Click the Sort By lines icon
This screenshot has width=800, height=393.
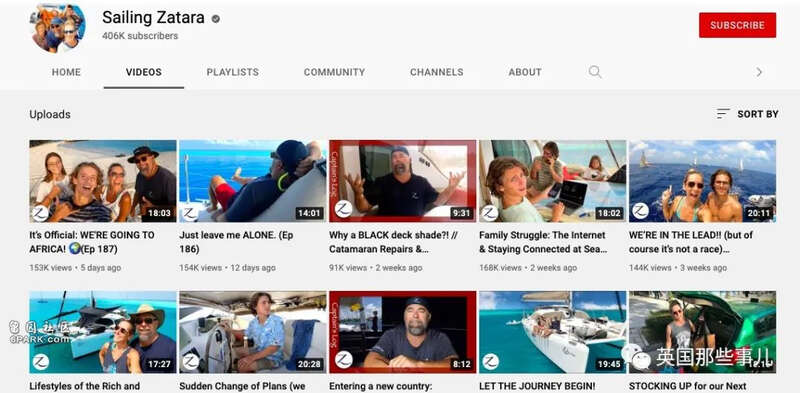coord(722,114)
